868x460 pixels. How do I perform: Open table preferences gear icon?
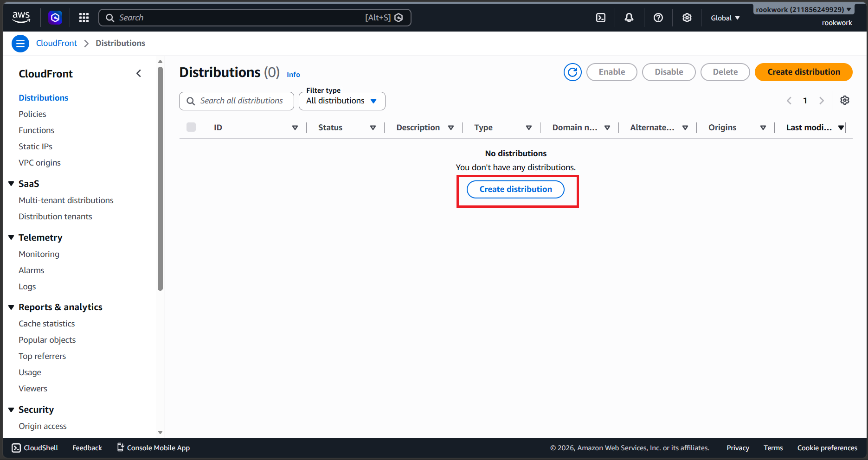coord(845,100)
